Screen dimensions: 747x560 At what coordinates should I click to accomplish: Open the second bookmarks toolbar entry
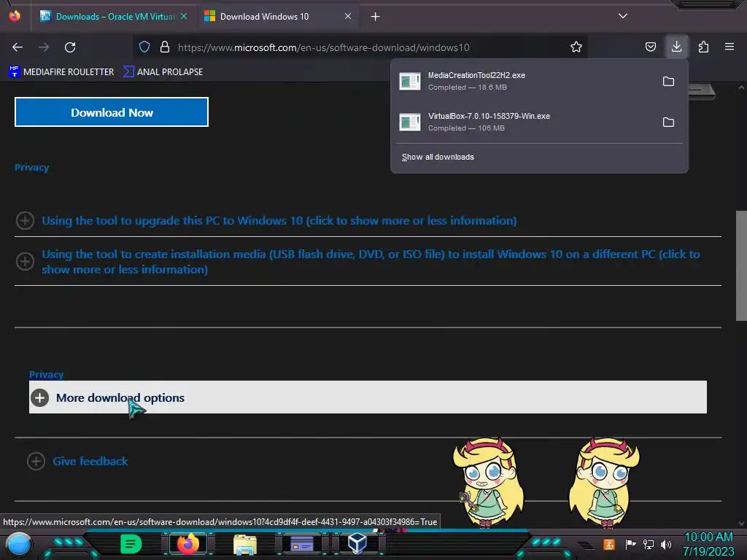click(163, 72)
